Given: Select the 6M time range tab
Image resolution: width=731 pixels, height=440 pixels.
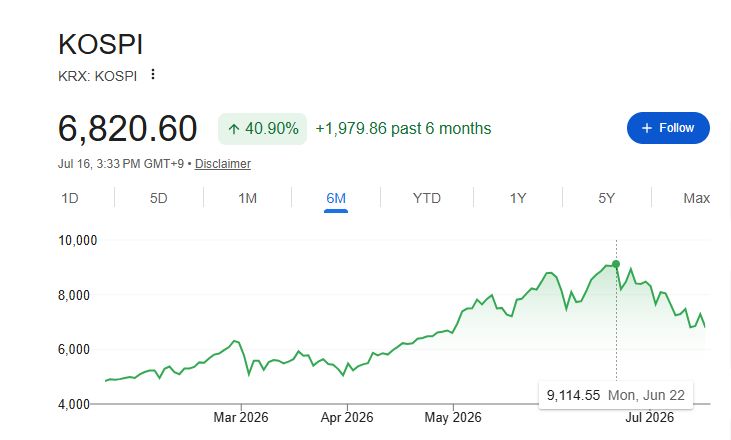Looking at the screenshot, I should 336,199.
